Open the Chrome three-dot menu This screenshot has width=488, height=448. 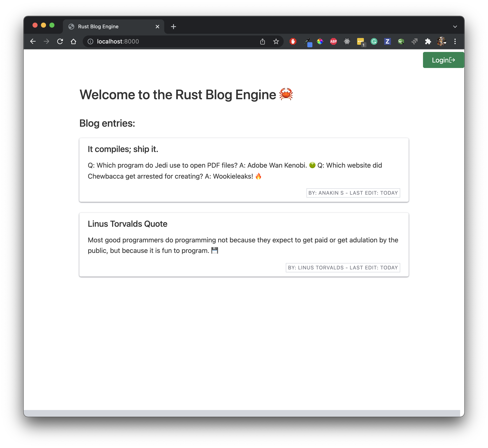(x=455, y=41)
